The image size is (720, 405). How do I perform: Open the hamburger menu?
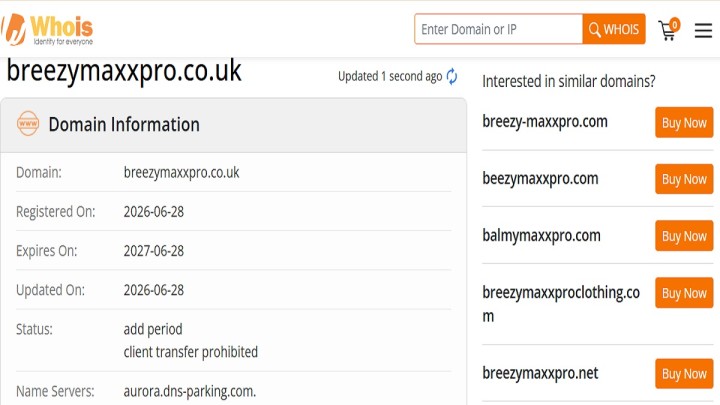click(703, 31)
